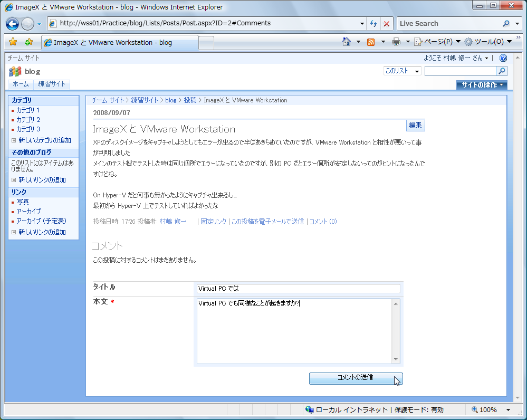Open the ツール(O) menu
Image resolution: width=527 pixels, height=420 pixels.
488,42
